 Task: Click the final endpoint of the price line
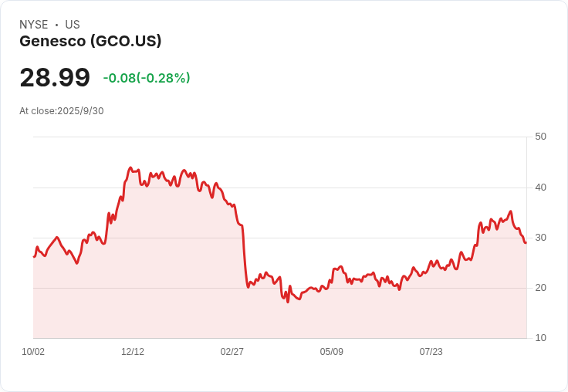[526, 243]
